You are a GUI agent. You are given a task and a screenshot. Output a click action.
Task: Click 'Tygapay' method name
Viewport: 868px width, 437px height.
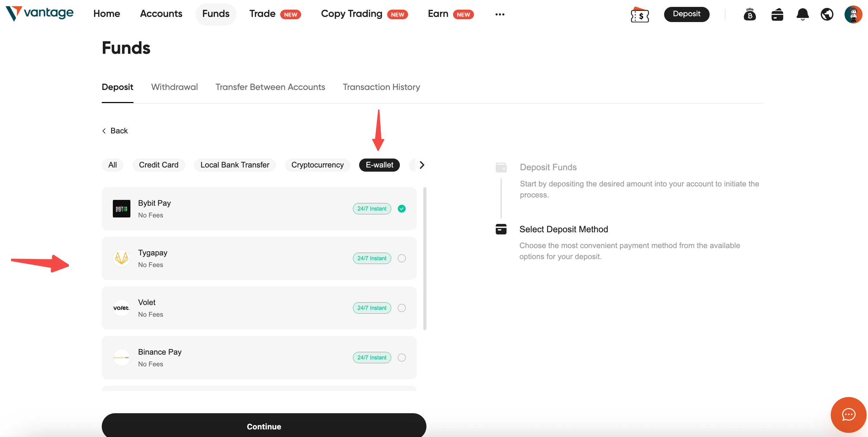point(152,253)
